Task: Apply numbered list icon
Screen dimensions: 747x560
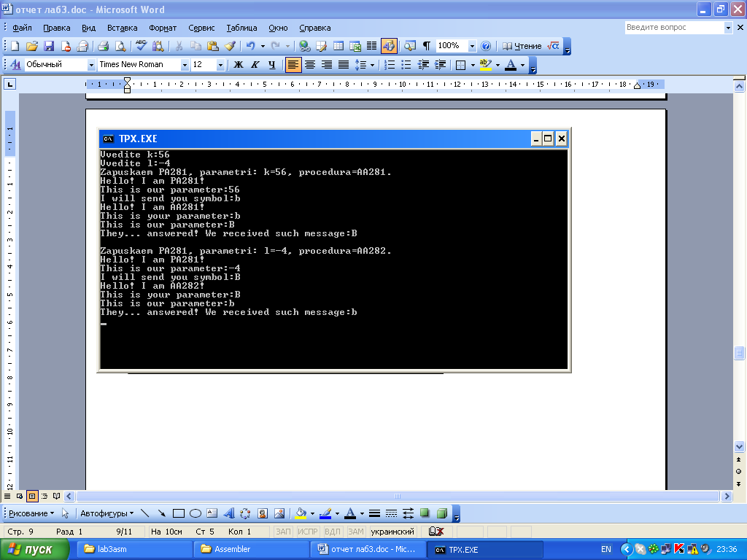Action: 390,65
